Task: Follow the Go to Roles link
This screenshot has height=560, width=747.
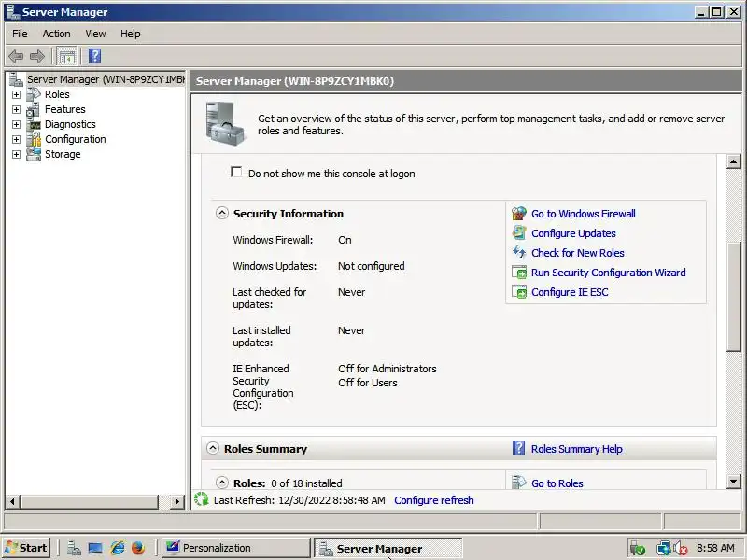Action: 557,483
